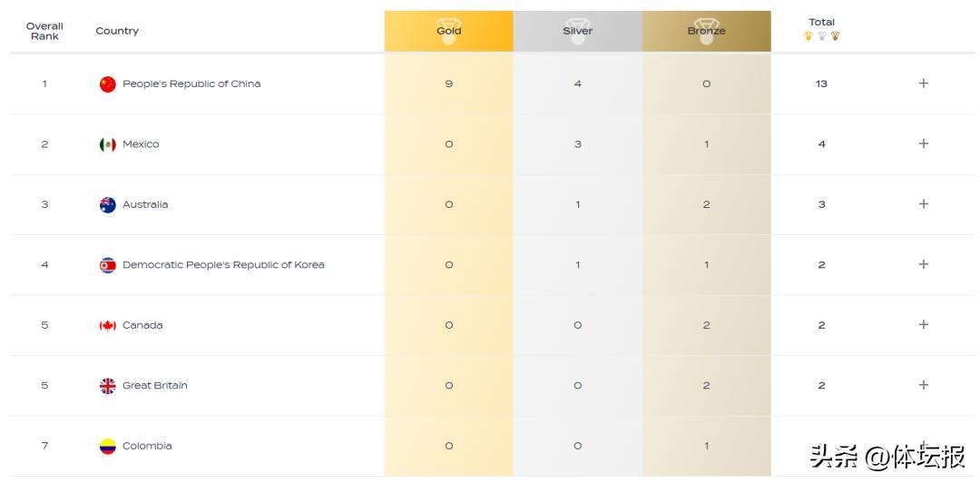Viewport: 980px width, 484px height.
Task: Expand Great Britain's medal breakdown
Action: pyautogui.click(x=923, y=385)
